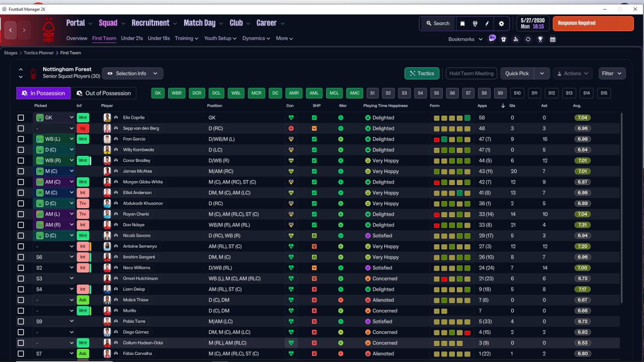644x362 pixels.
Task: Open the trophy competitions icon
Action: 540,39
